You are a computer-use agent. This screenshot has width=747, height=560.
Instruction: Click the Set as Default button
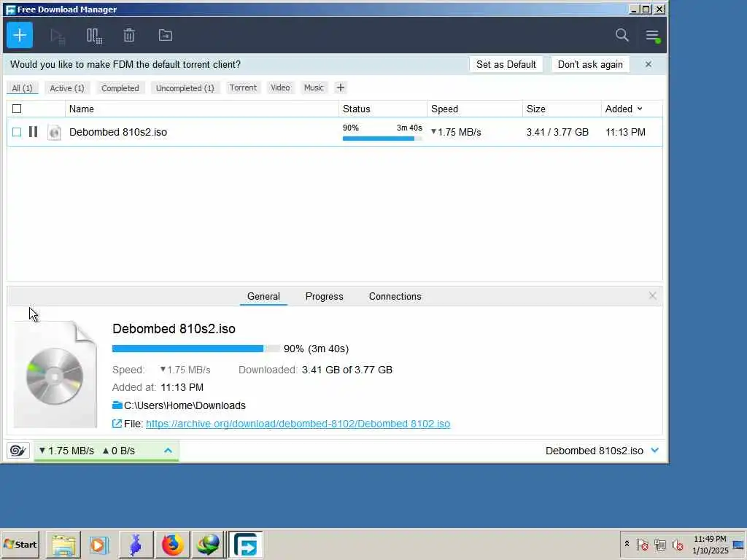click(506, 64)
